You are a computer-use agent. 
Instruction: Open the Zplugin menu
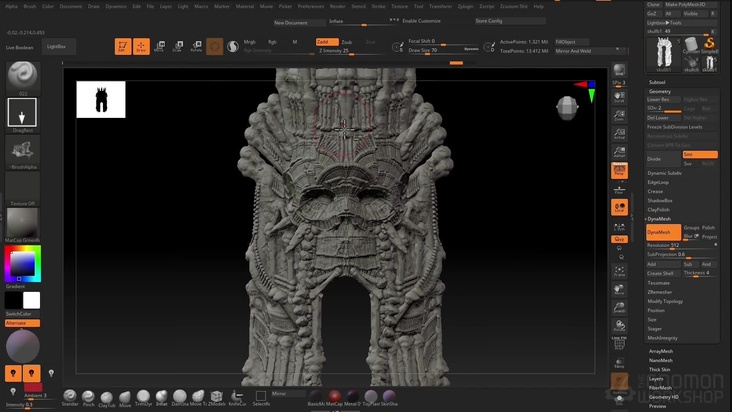[x=465, y=7]
